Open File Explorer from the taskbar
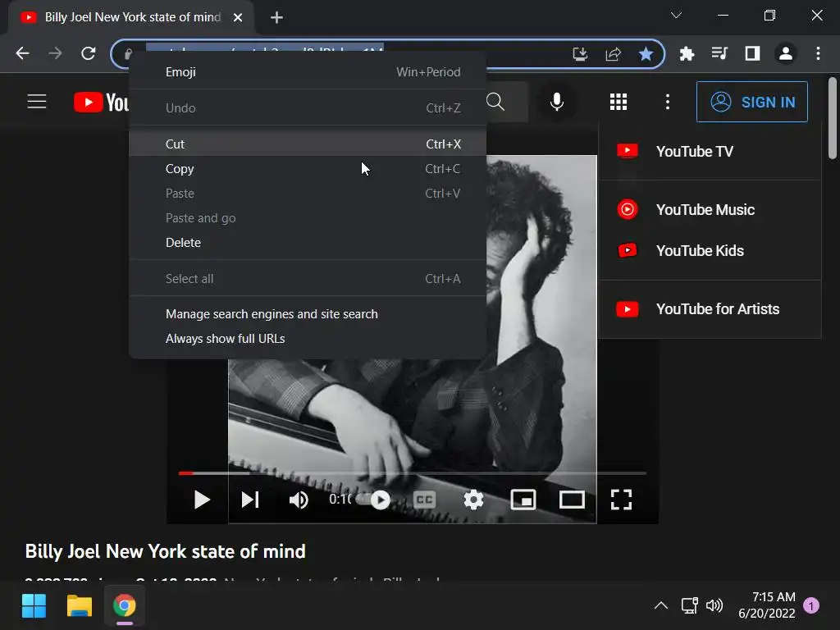This screenshot has width=840, height=630. 80,606
